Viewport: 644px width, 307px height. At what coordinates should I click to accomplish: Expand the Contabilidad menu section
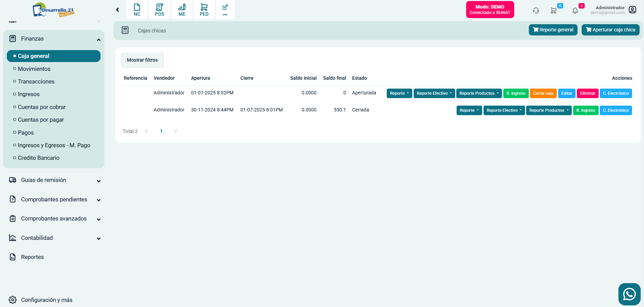coord(98,239)
